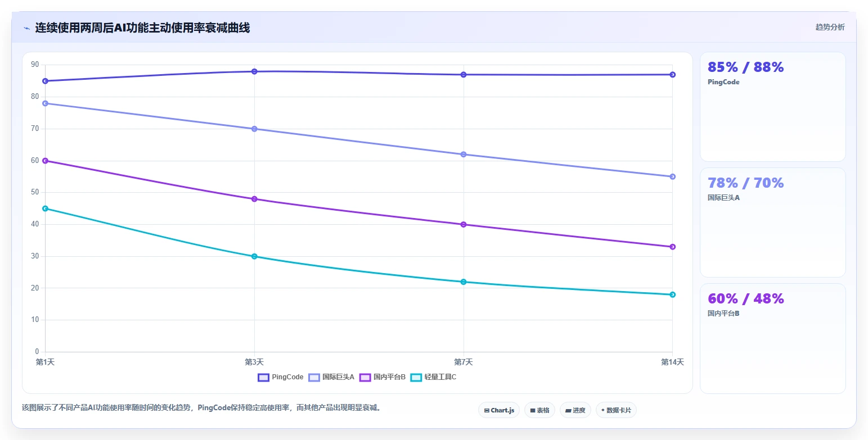
Task: Open the 国内平台B 60% / 48% card
Action: click(772, 338)
